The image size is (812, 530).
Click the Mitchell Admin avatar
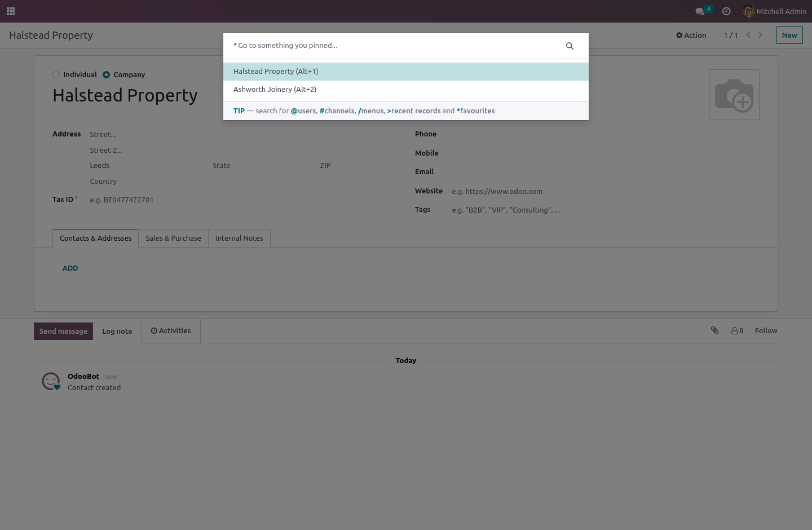(x=748, y=11)
